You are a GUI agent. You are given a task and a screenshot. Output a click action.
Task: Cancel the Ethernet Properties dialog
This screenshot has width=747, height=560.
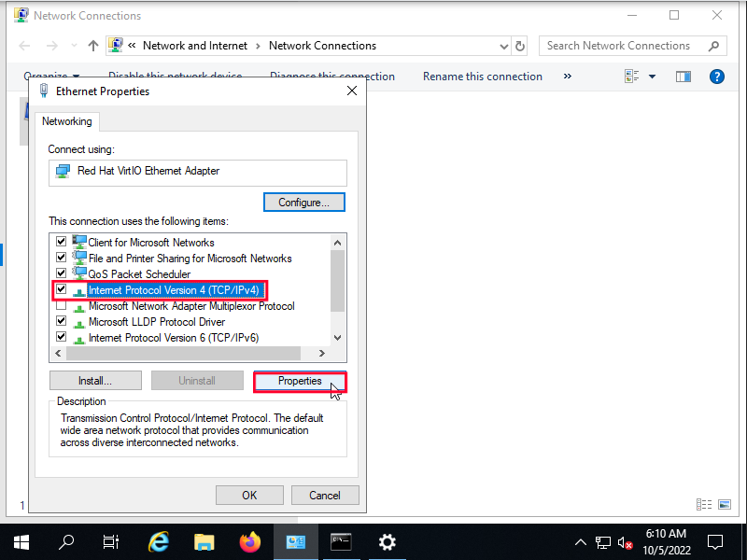coord(325,496)
